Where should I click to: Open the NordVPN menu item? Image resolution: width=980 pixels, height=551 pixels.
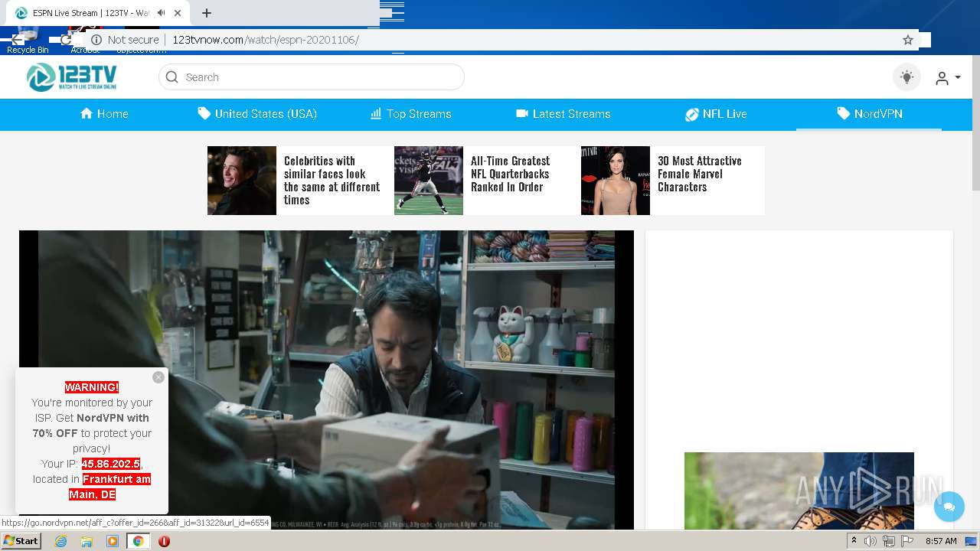[x=869, y=114]
